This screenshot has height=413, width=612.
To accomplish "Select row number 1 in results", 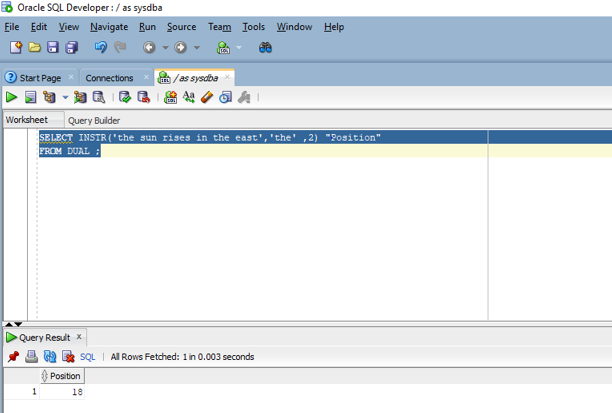I will click(x=22, y=392).
